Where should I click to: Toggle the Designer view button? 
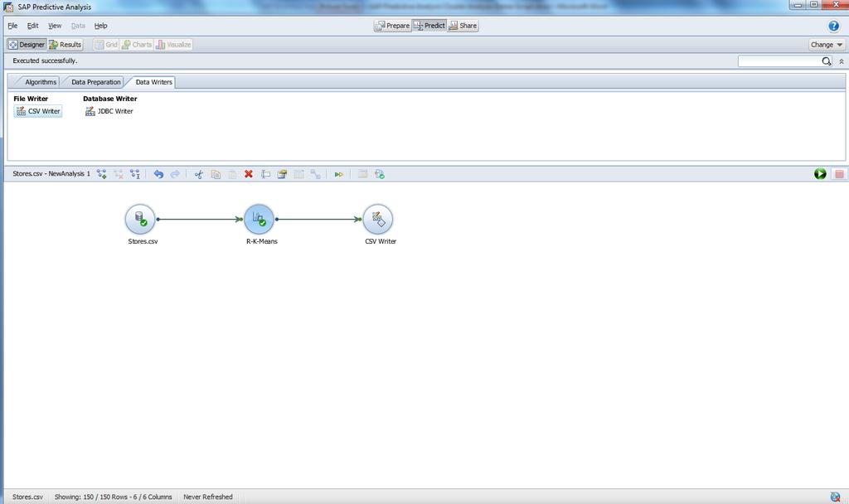pyautogui.click(x=27, y=45)
